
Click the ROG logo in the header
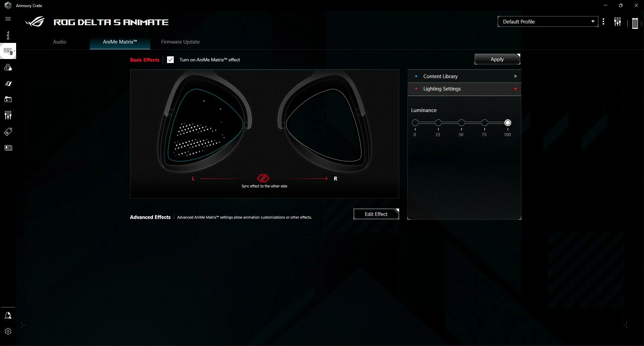(x=35, y=22)
